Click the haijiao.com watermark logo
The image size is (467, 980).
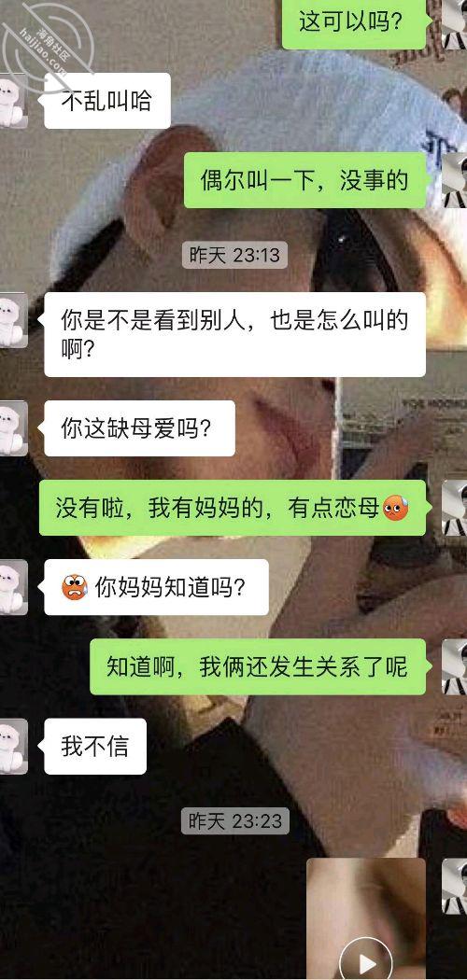click(45, 39)
